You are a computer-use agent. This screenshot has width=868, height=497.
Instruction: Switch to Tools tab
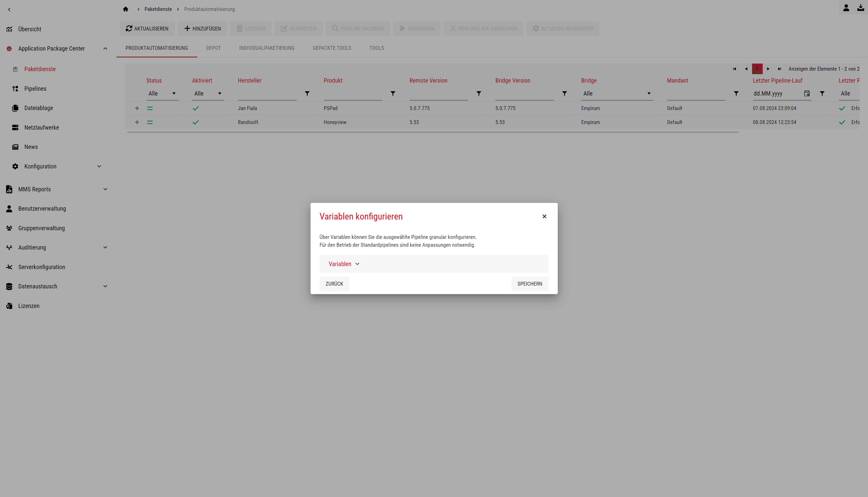point(376,48)
